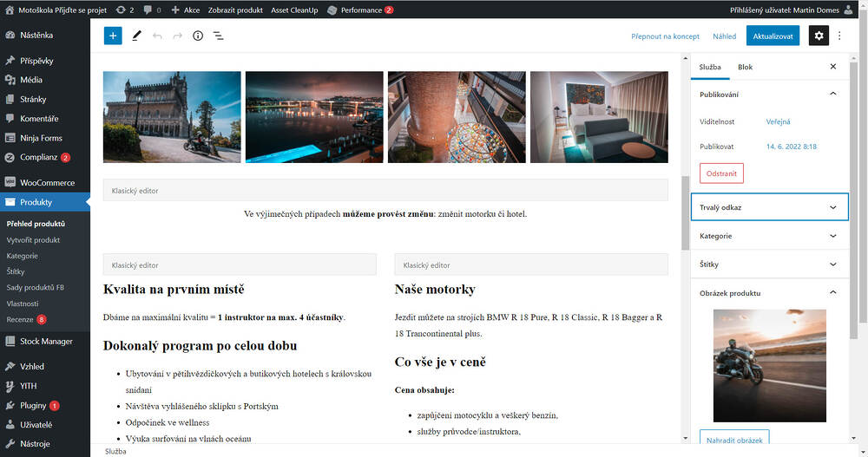868x457 pixels.
Task: Click the Performance cache icon in admin bar
Action: 332,10
